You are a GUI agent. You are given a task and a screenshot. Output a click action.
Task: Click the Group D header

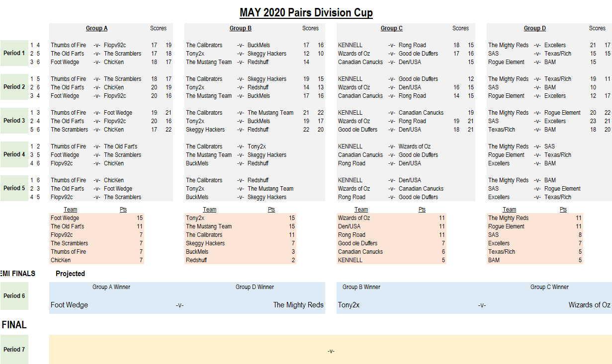534,28
